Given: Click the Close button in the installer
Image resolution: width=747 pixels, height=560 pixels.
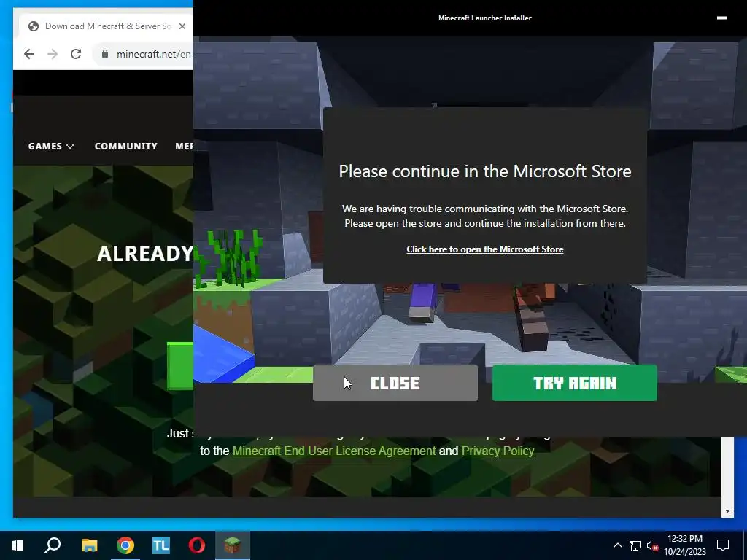Looking at the screenshot, I should click(395, 383).
